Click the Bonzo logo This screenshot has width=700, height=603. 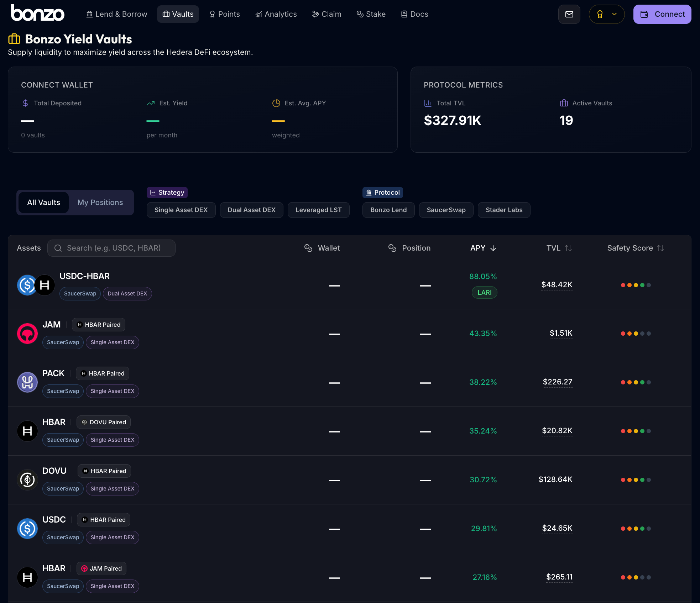point(38,14)
